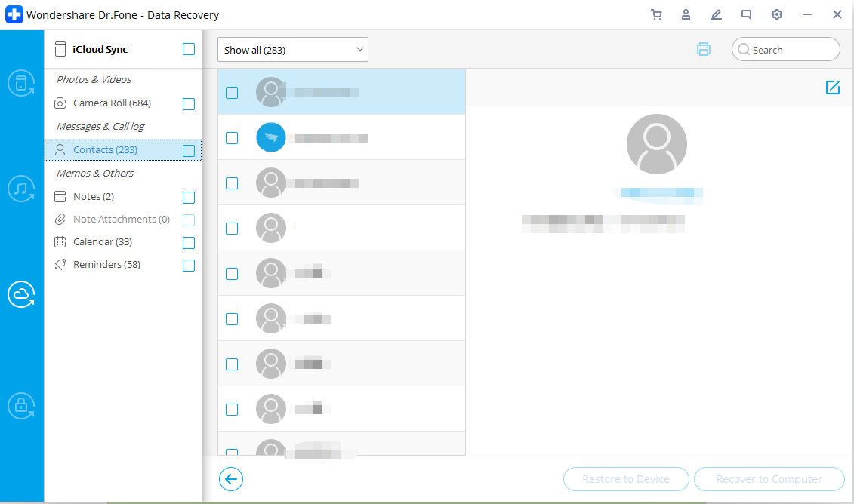
Task: Check the Calendar (33) checkbox
Action: tap(189, 243)
